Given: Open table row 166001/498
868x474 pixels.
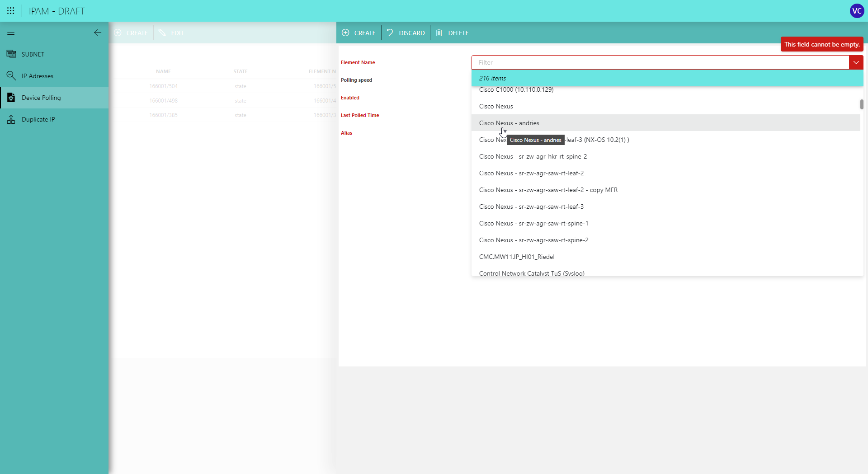Looking at the screenshot, I should tap(224, 101).
